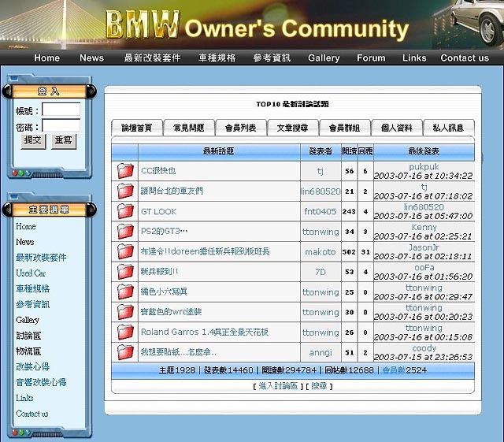Switch to the 會員列表 tab
Screen dimensions: 504x442
click(x=241, y=128)
